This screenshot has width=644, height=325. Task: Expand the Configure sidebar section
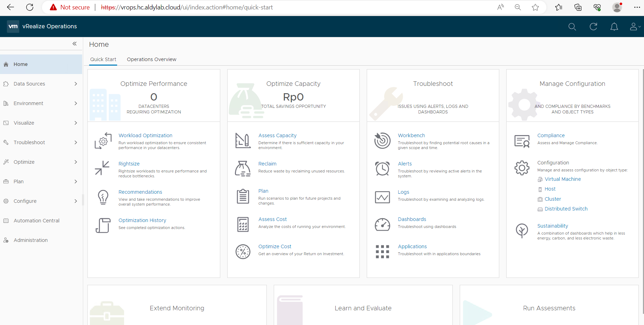[41, 201]
